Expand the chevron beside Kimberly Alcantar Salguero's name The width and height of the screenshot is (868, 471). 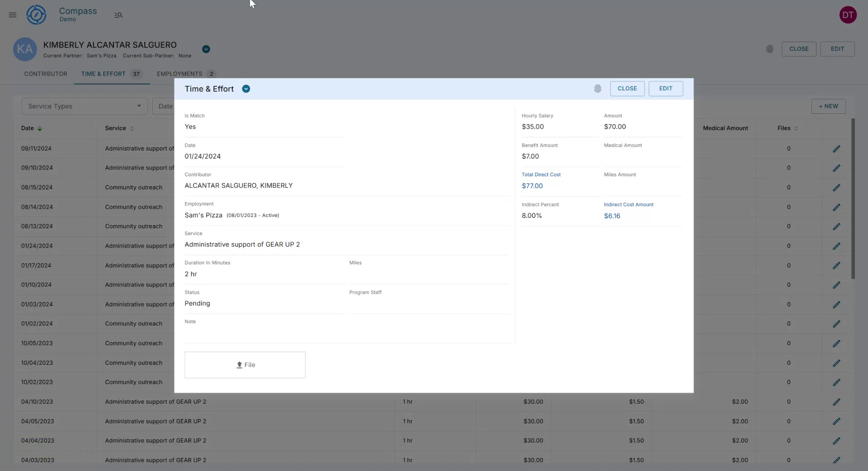(206, 49)
